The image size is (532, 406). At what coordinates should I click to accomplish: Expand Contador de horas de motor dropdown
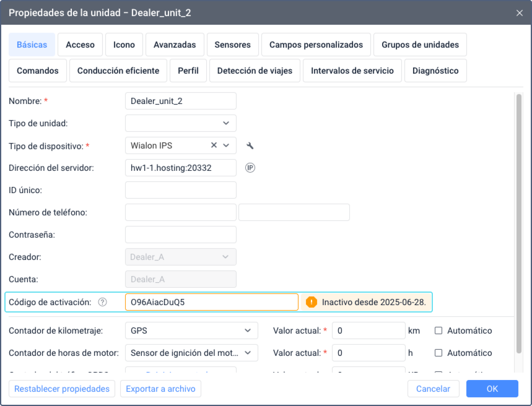click(192, 353)
